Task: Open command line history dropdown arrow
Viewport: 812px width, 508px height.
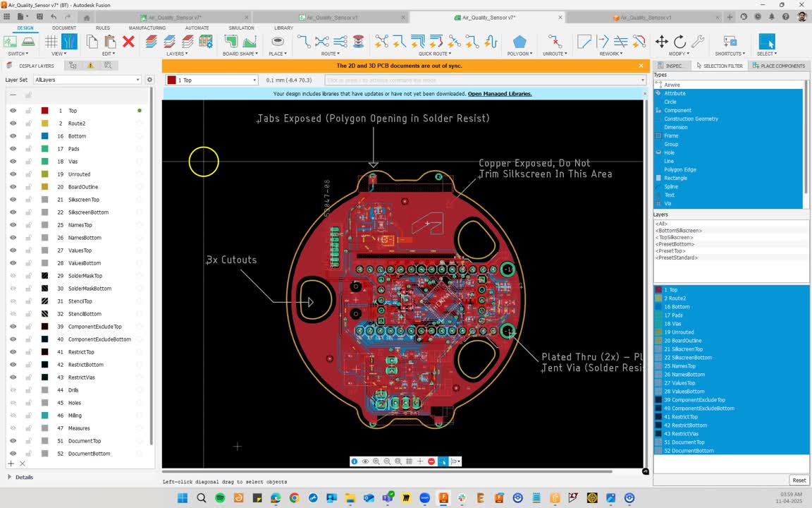Action: pyautogui.click(x=643, y=80)
